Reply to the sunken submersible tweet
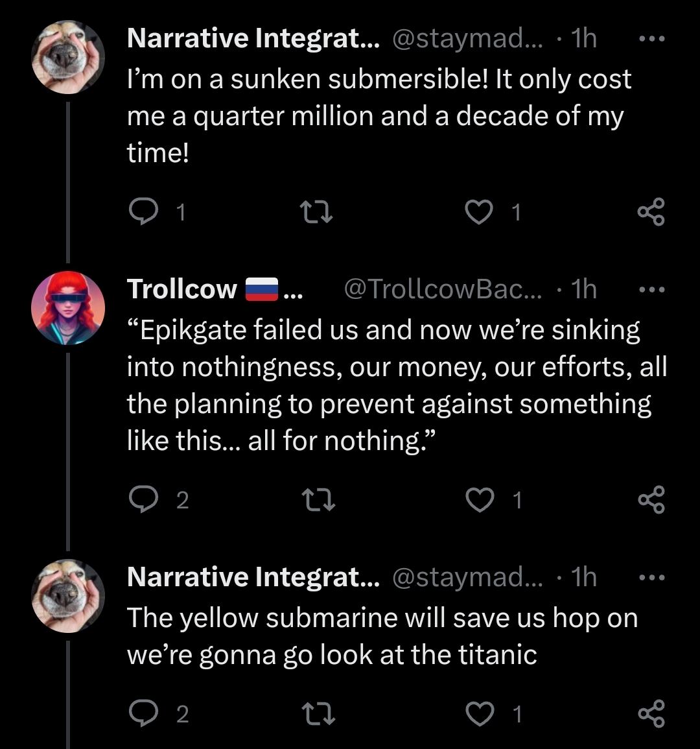Image resolution: width=700 pixels, height=749 pixels. [x=141, y=212]
